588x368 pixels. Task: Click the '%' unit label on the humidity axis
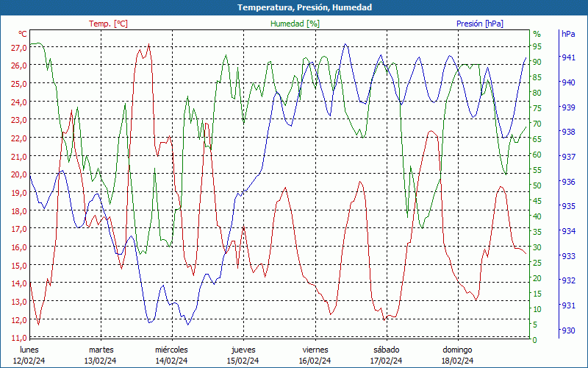(x=537, y=34)
